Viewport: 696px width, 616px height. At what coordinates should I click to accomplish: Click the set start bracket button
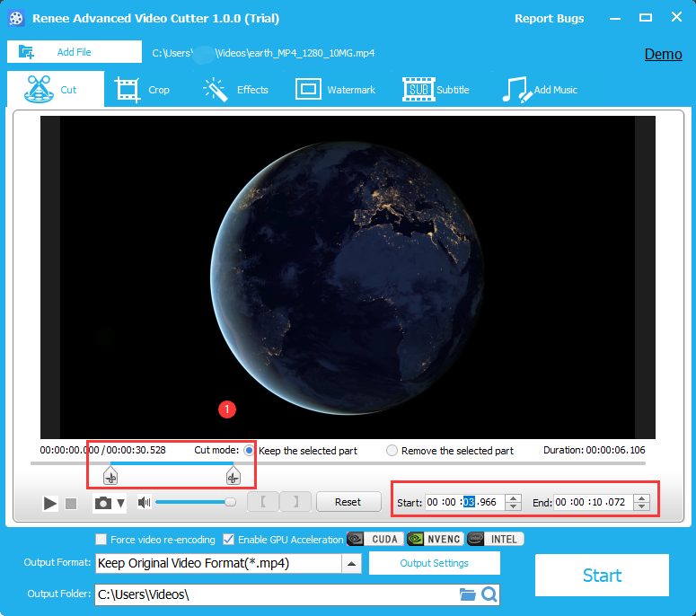click(263, 502)
